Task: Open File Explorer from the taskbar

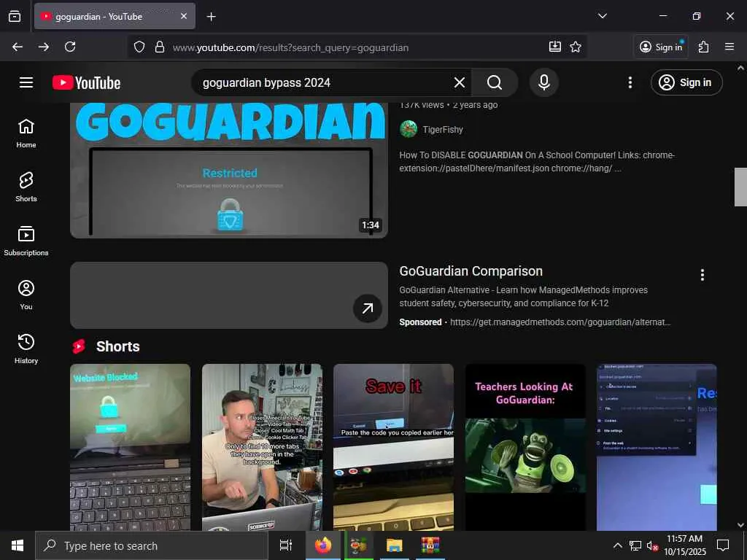Action: pos(395,545)
